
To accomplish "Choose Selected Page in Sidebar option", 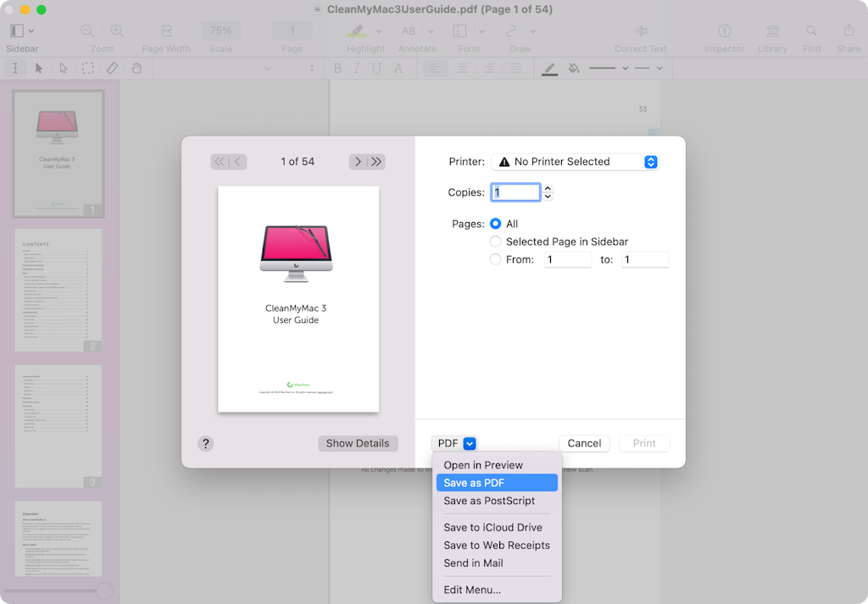I will 494,241.
